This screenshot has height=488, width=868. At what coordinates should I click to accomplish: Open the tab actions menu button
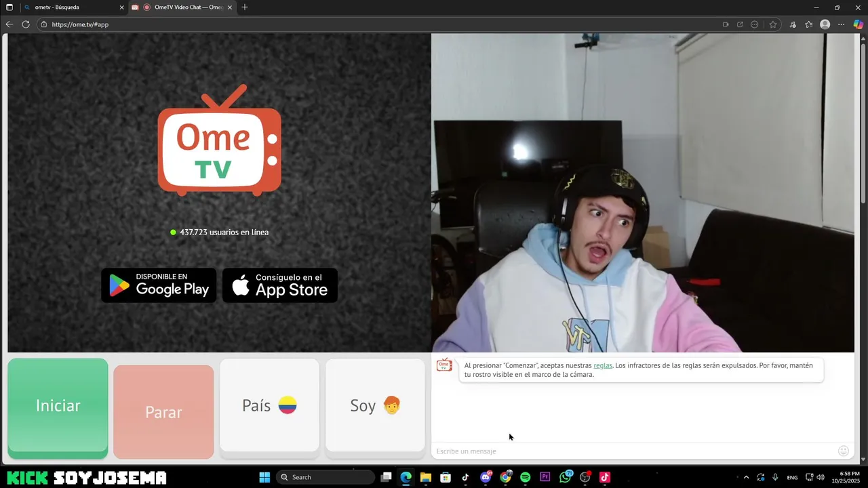pyautogui.click(x=9, y=7)
